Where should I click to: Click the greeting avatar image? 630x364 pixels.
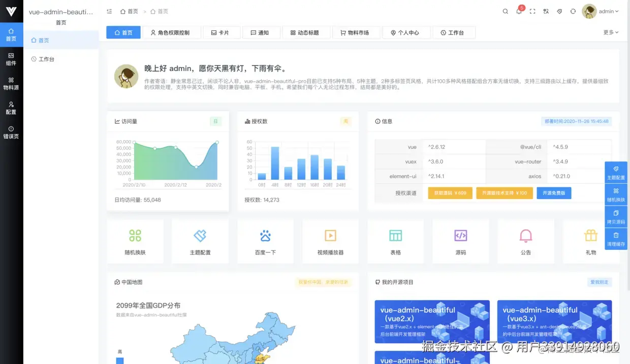click(x=126, y=76)
